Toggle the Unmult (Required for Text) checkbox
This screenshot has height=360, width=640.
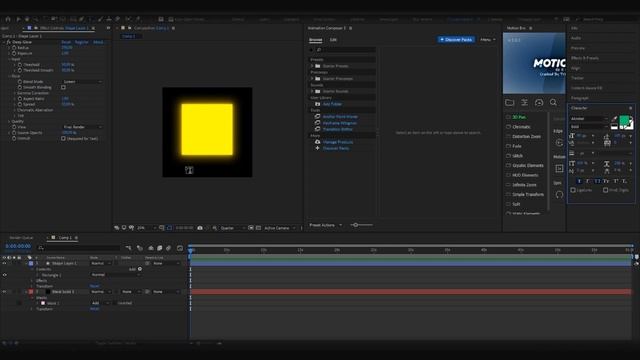pos(63,138)
